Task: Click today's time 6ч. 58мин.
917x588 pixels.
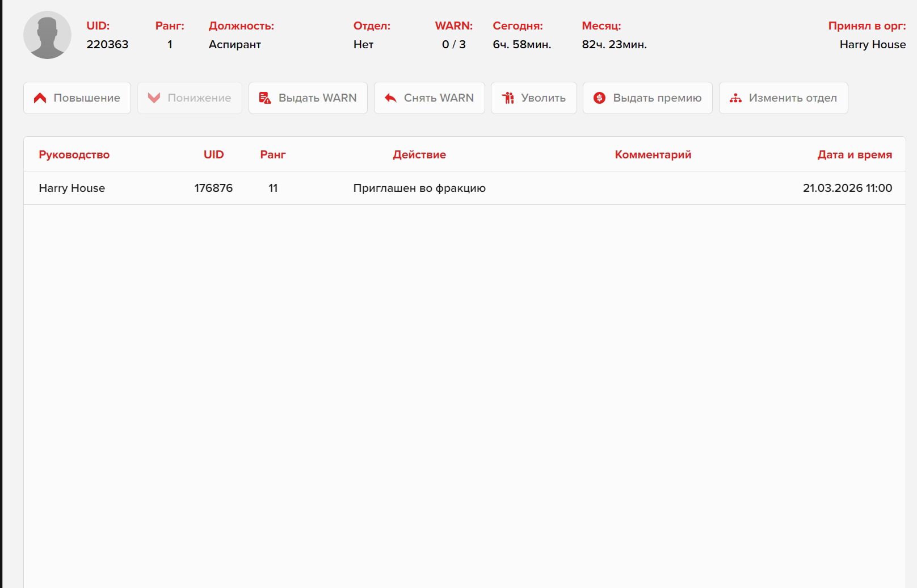Action: point(522,44)
